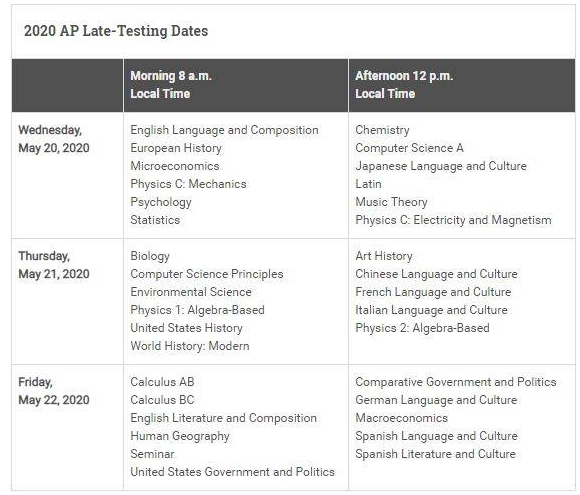580x495 pixels.
Task: Select English Language and Composition exam
Action: pos(224,130)
